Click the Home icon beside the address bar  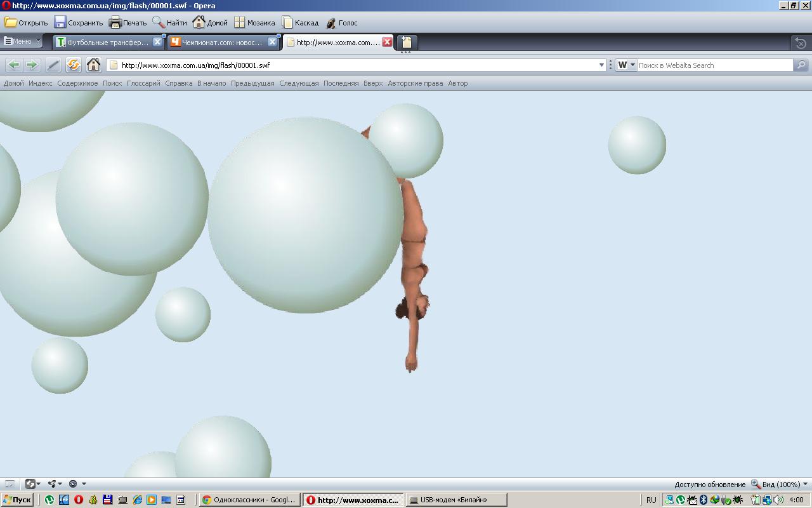click(x=93, y=65)
